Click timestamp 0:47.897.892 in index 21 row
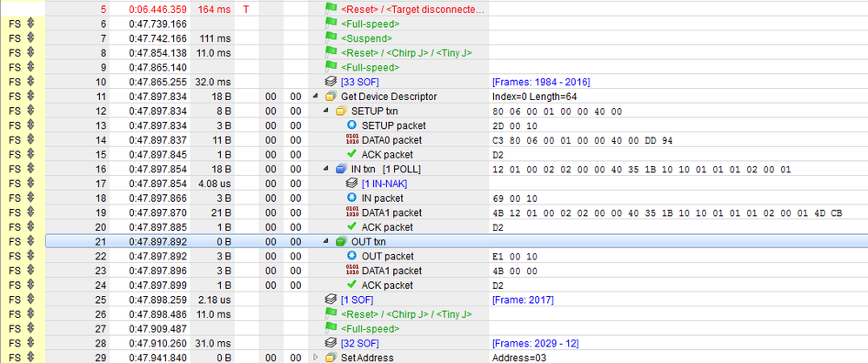Viewport: 868px width, 363px height. (x=157, y=242)
